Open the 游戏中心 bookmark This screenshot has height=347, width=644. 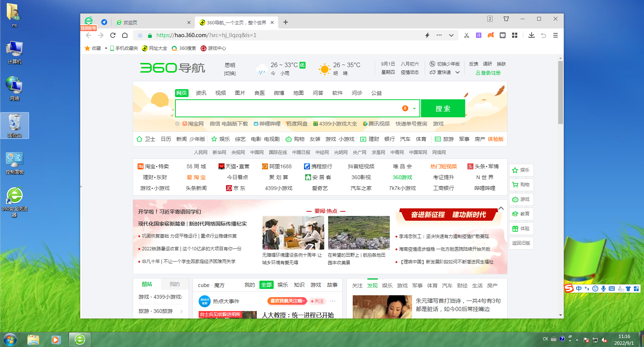pyautogui.click(x=213, y=48)
